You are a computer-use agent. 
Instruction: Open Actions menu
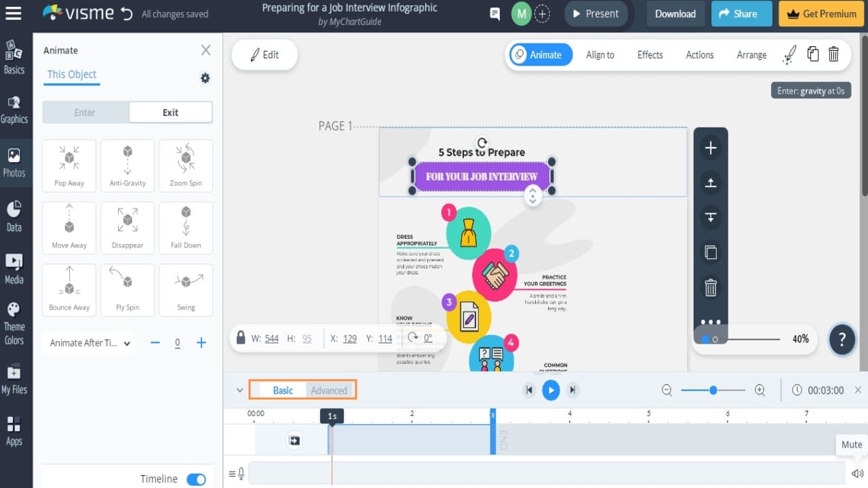tap(699, 55)
